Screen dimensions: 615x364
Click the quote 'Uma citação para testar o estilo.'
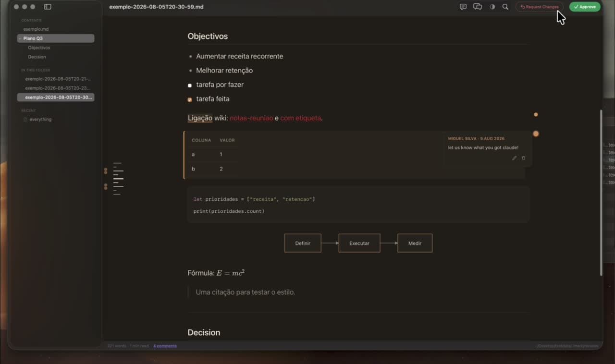pyautogui.click(x=246, y=292)
